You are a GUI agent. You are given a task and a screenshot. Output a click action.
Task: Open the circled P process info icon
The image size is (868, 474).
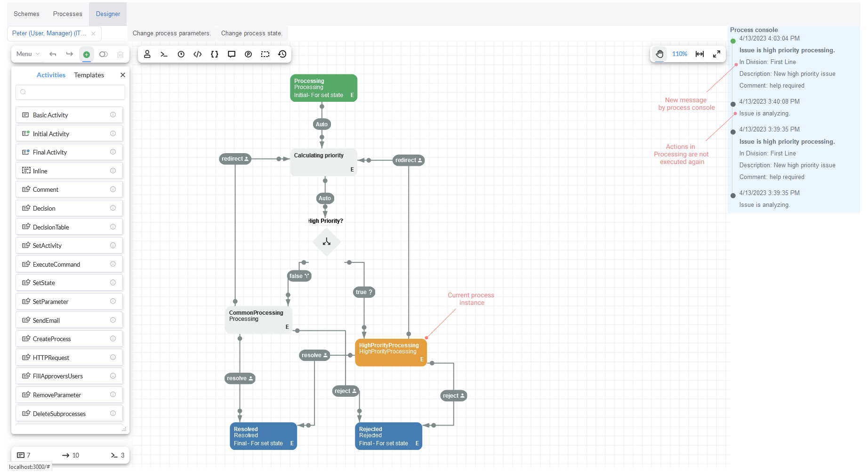[x=249, y=54]
